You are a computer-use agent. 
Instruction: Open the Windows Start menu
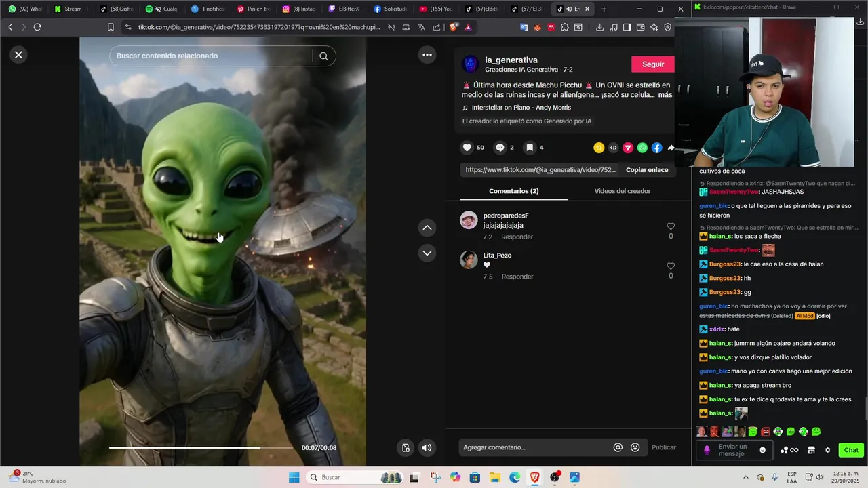[x=294, y=477]
